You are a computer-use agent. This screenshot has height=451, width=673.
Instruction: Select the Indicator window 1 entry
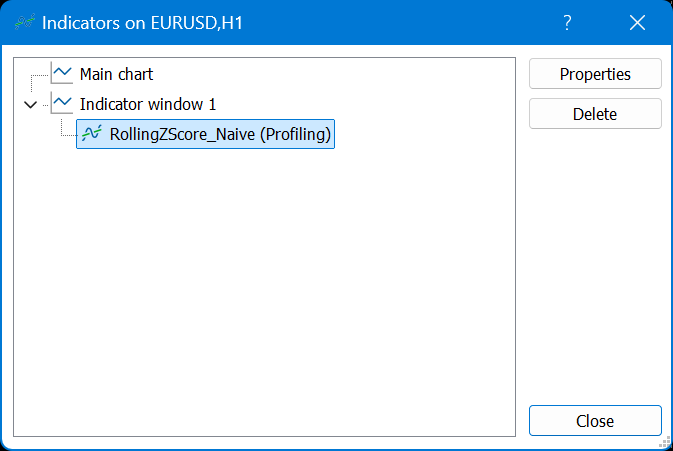point(148,104)
